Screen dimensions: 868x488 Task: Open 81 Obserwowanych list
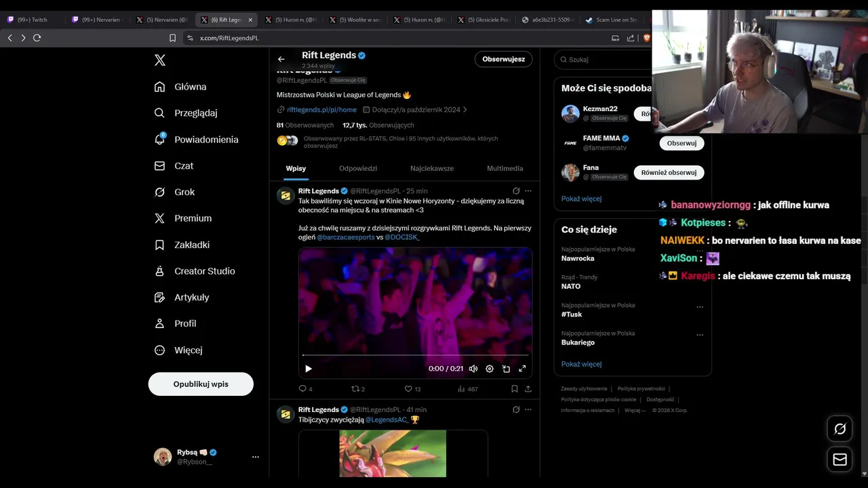coord(305,125)
